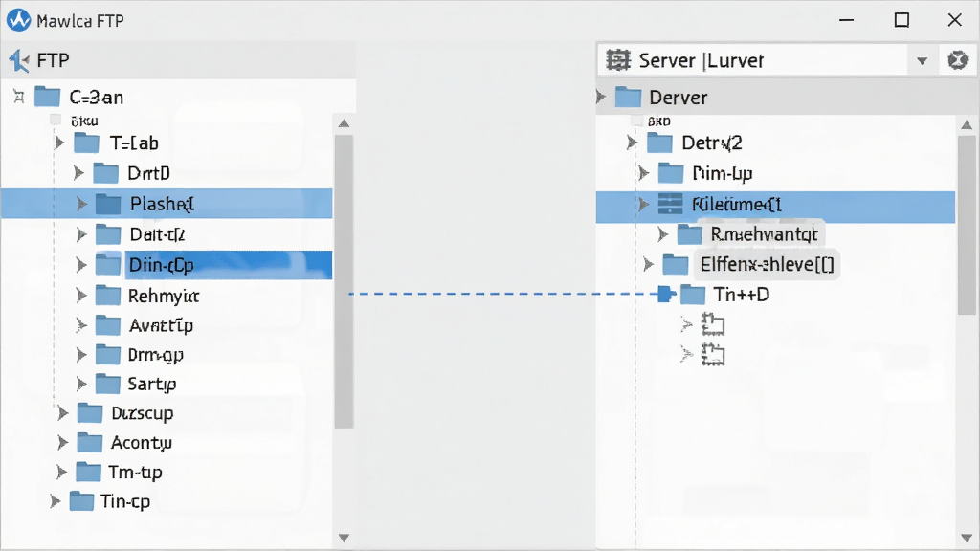This screenshot has height=551, width=980.
Task: Click the server chip icon in Server field
Action: coord(618,60)
